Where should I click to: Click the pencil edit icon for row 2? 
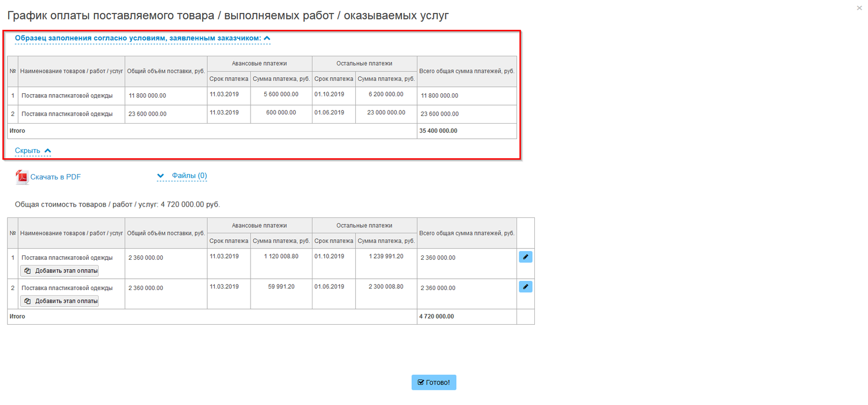click(x=525, y=287)
